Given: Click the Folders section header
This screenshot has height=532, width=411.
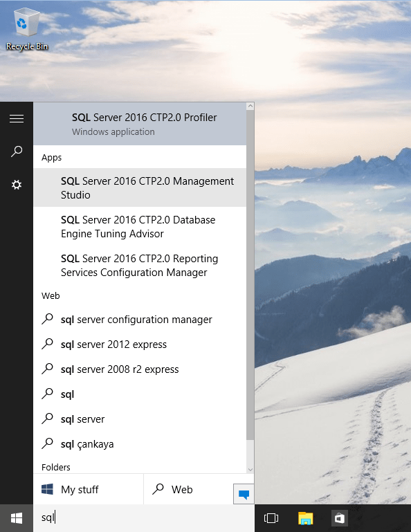Looking at the screenshot, I should pos(55,468).
